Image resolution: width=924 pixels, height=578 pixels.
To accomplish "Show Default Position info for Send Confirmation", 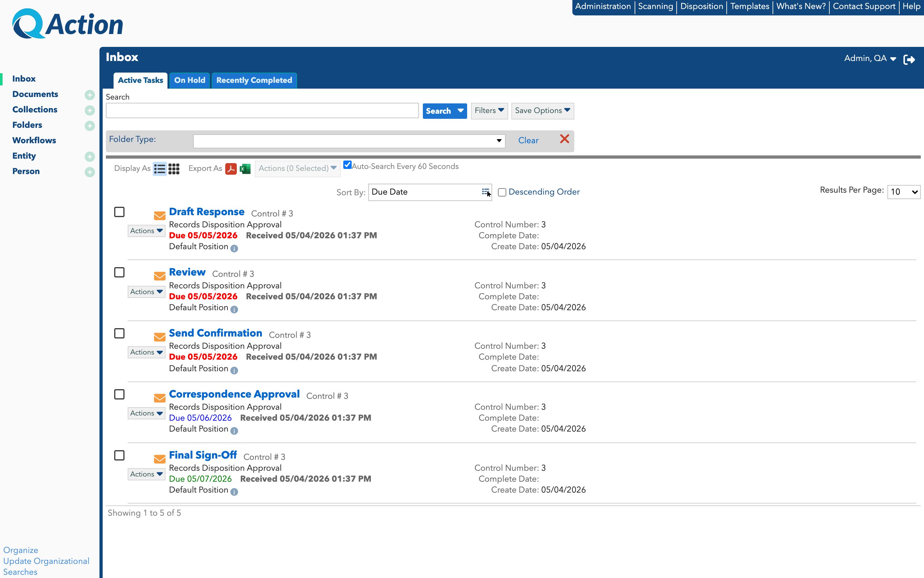I will coord(235,370).
